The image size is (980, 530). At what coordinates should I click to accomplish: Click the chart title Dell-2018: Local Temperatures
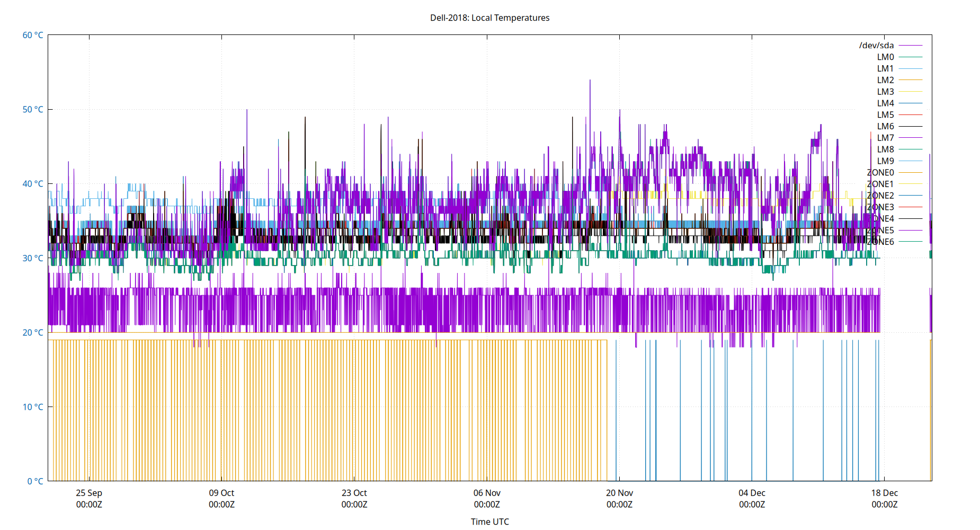pyautogui.click(x=490, y=17)
